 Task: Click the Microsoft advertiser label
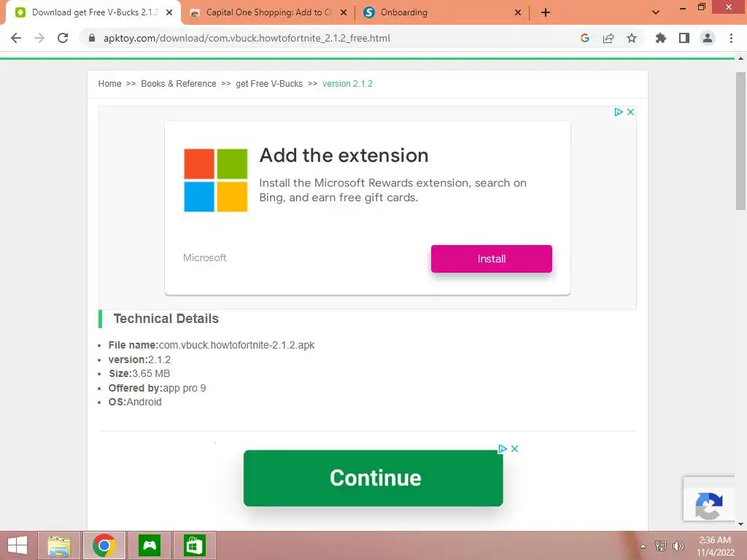pyautogui.click(x=204, y=257)
